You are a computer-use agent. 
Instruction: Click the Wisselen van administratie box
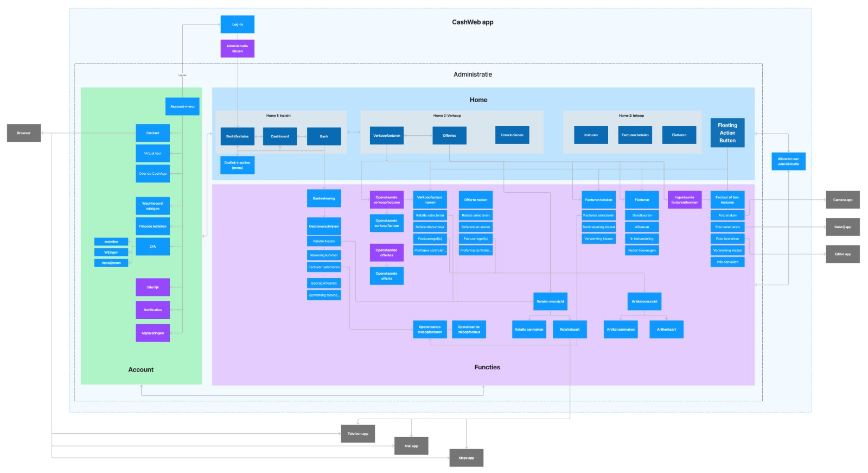[788, 161]
